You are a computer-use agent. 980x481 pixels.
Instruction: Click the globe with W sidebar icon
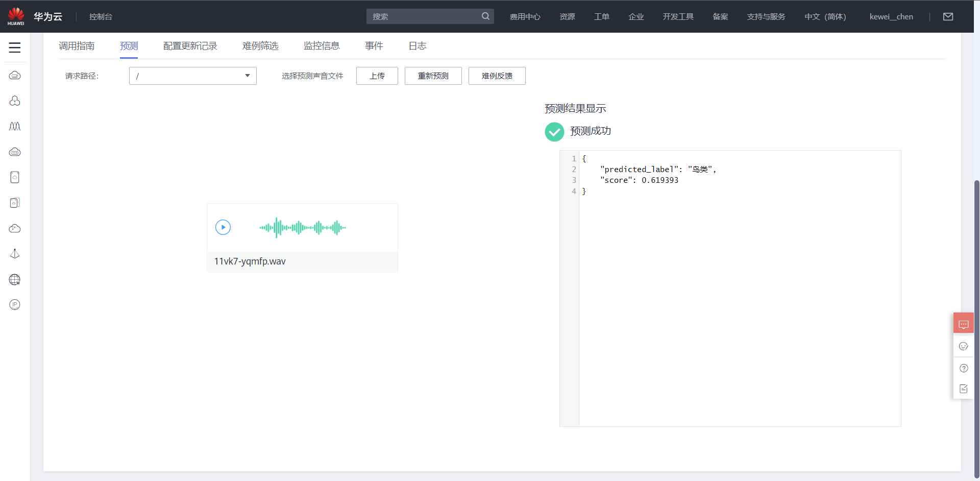(15, 279)
